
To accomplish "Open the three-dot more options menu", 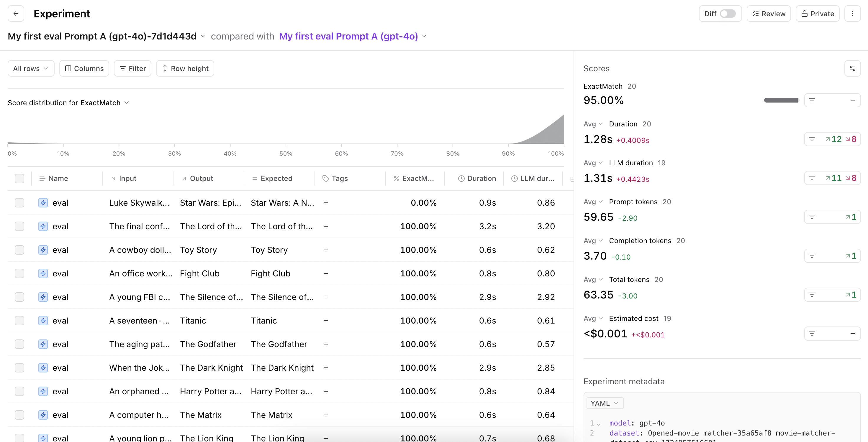I will [852, 14].
